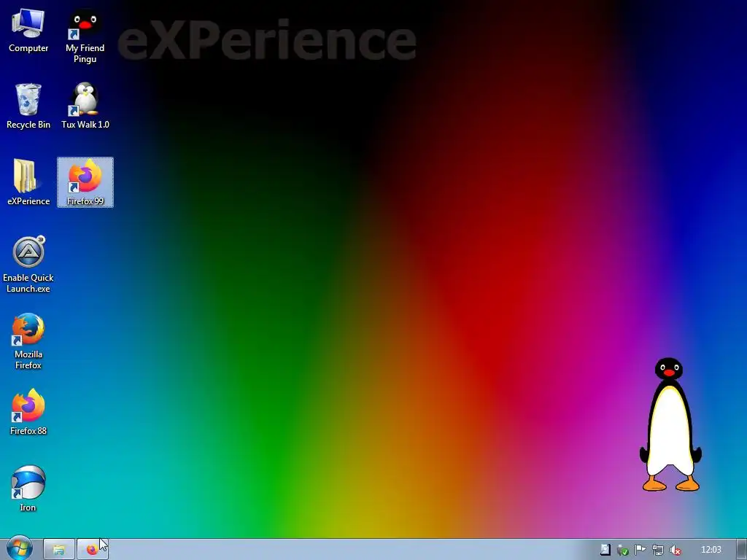Select the Tux Walk 1.0 shortcut

[85, 106]
